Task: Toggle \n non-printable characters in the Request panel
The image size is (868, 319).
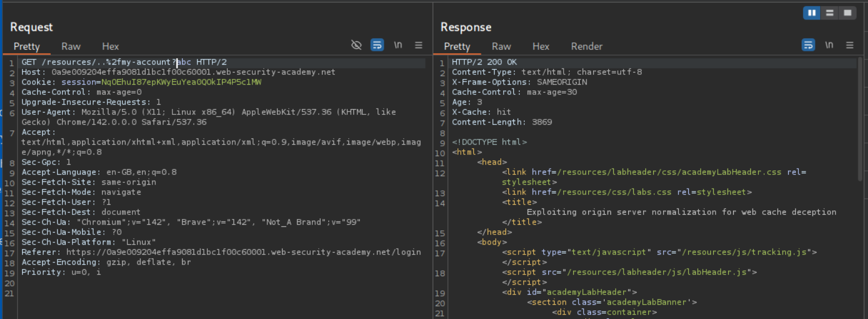Action: 398,45
